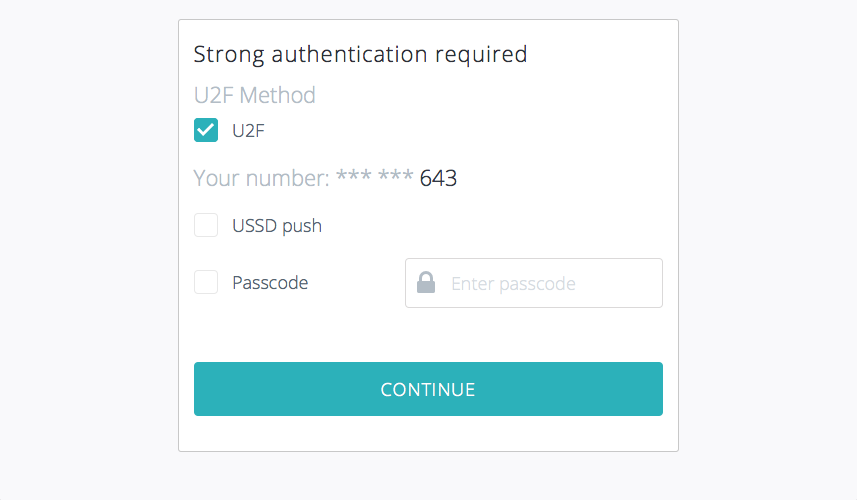Click the "U2F Method" section title
This screenshot has width=857, height=500.
click(254, 95)
